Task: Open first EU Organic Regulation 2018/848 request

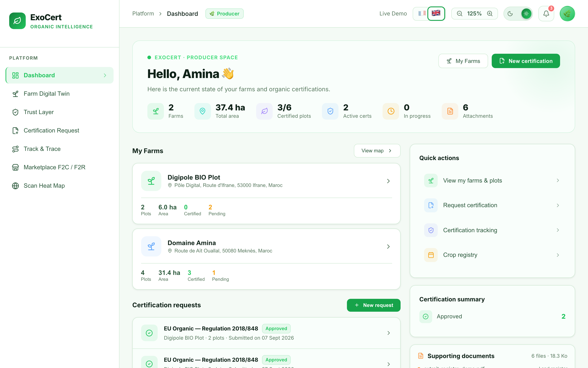Action: (x=266, y=333)
